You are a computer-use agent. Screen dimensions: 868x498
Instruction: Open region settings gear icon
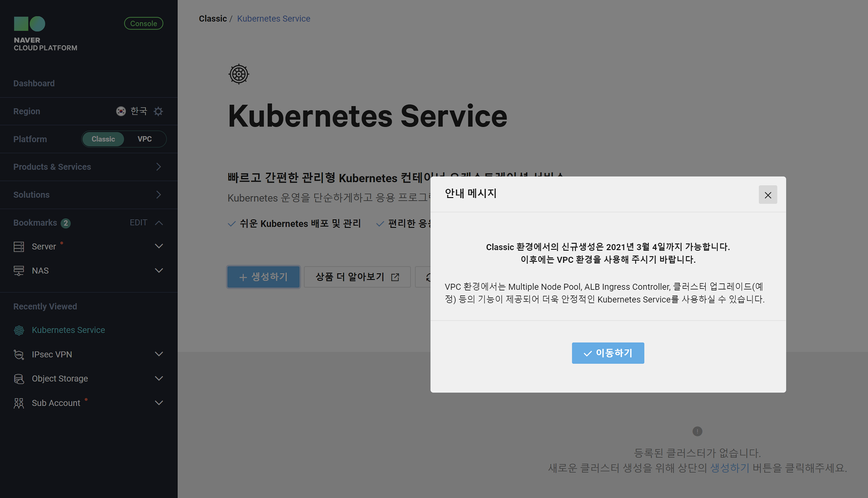click(x=158, y=111)
